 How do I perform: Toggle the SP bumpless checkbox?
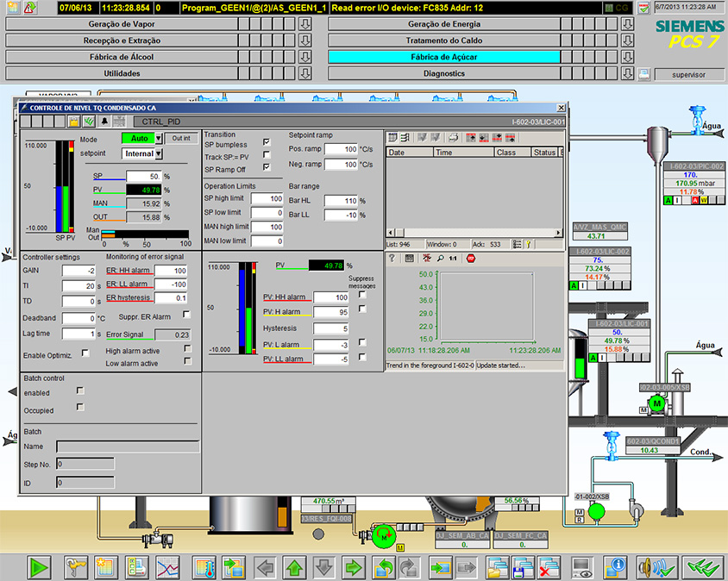coord(267,142)
